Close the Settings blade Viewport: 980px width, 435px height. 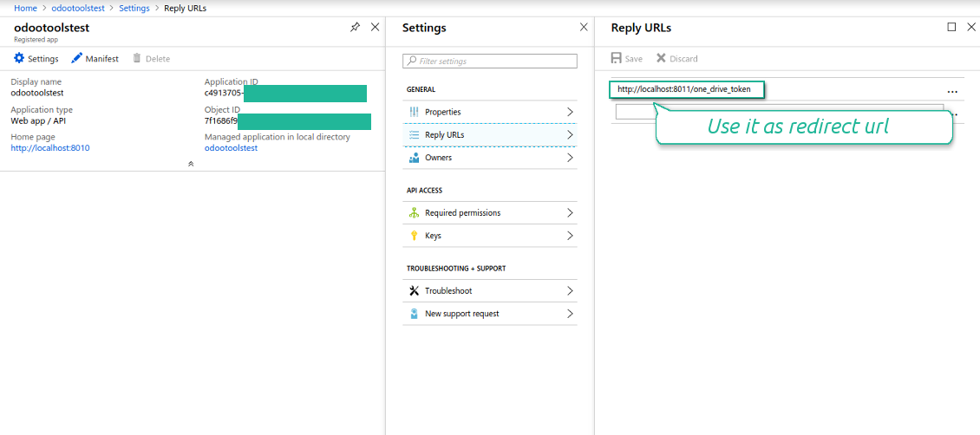coord(584,27)
